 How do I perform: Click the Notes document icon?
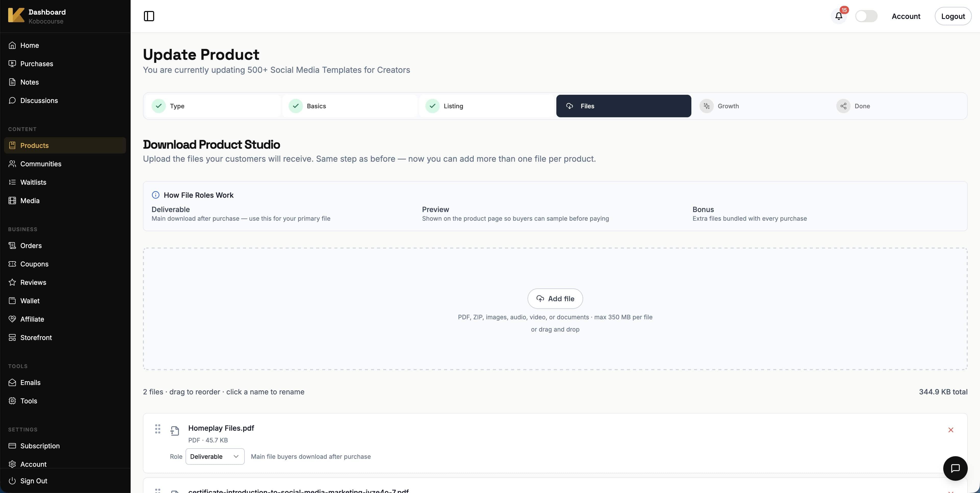pyautogui.click(x=12, y=82)
